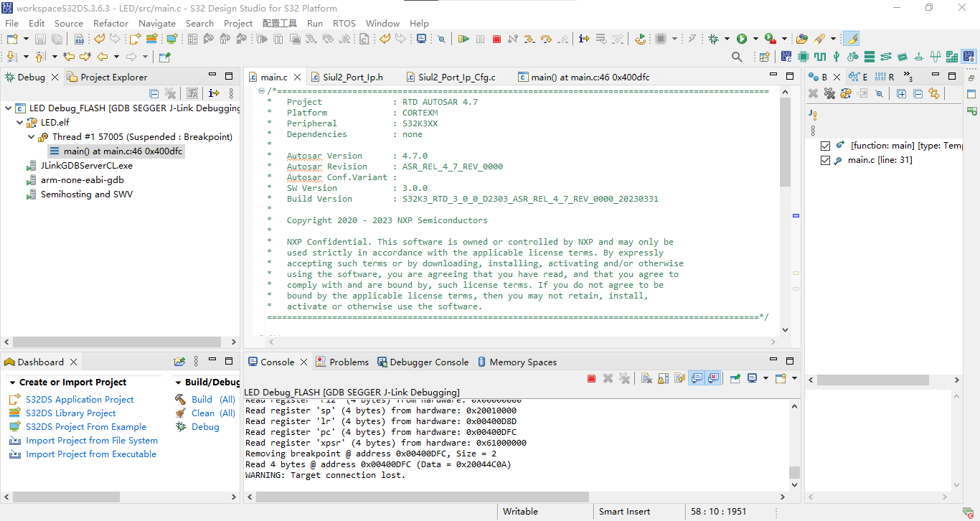Open the Display Selected Console dropdown arrow
This screenshot has width=980, height=521.
pyautogui.click(x=765, y=378)
